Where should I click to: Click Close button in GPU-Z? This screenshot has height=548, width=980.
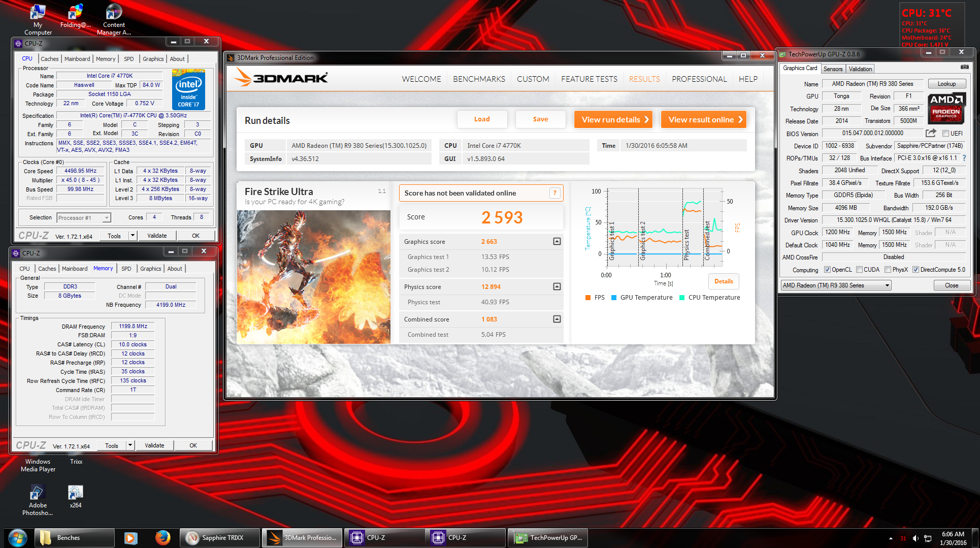(952, 285)
